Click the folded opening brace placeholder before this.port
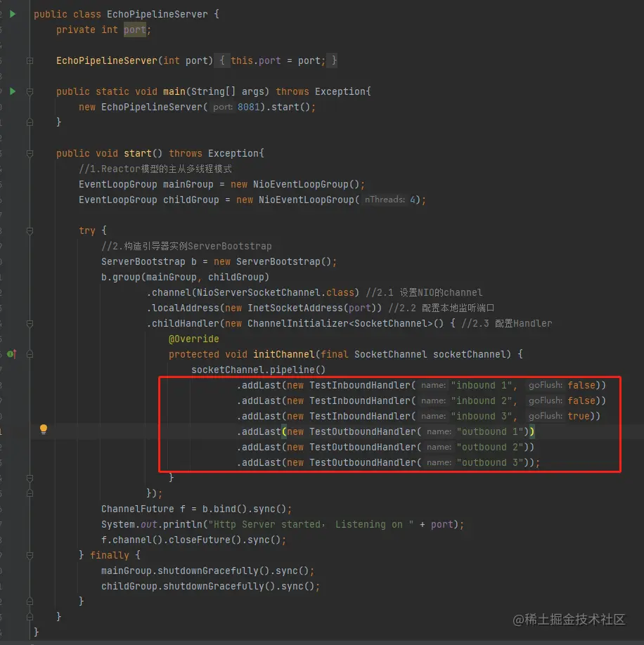This screenshot has width=644, height=645. 222,61
